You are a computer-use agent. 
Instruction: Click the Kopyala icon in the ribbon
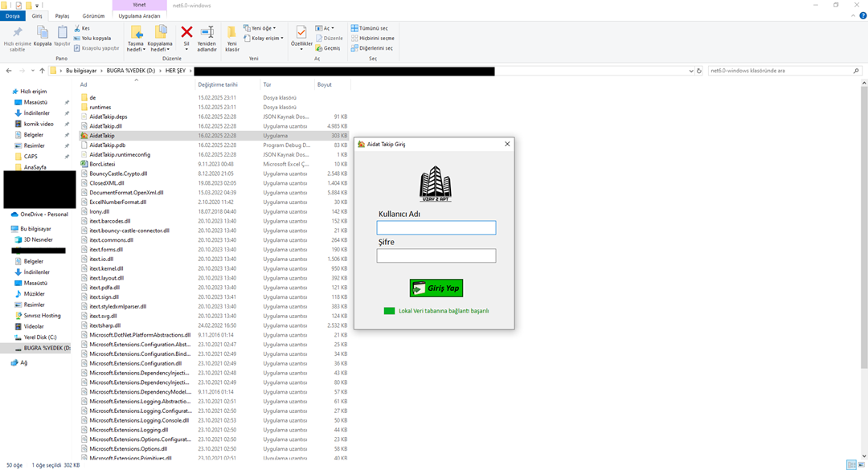42,33
